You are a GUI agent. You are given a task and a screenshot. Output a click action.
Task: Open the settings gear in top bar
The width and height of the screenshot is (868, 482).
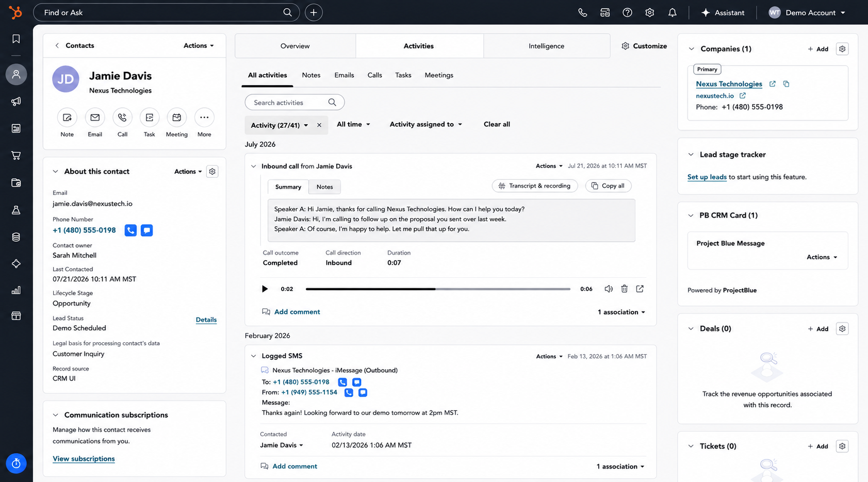pyautogui.click(x=649, y=12)
